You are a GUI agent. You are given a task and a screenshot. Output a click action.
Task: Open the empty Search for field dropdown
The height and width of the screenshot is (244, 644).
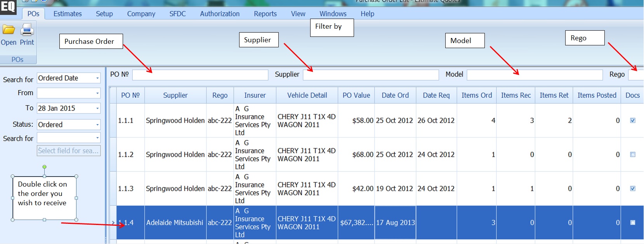(97, 138)
